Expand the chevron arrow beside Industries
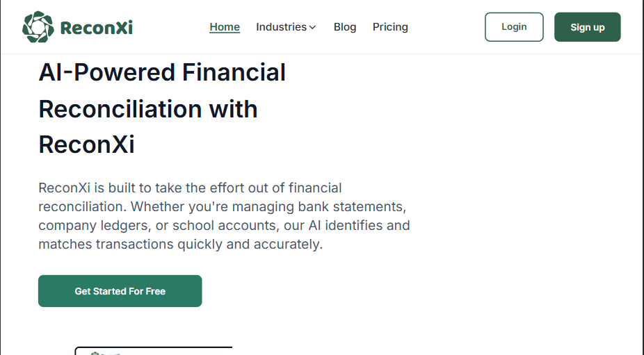 click(312, 28)
